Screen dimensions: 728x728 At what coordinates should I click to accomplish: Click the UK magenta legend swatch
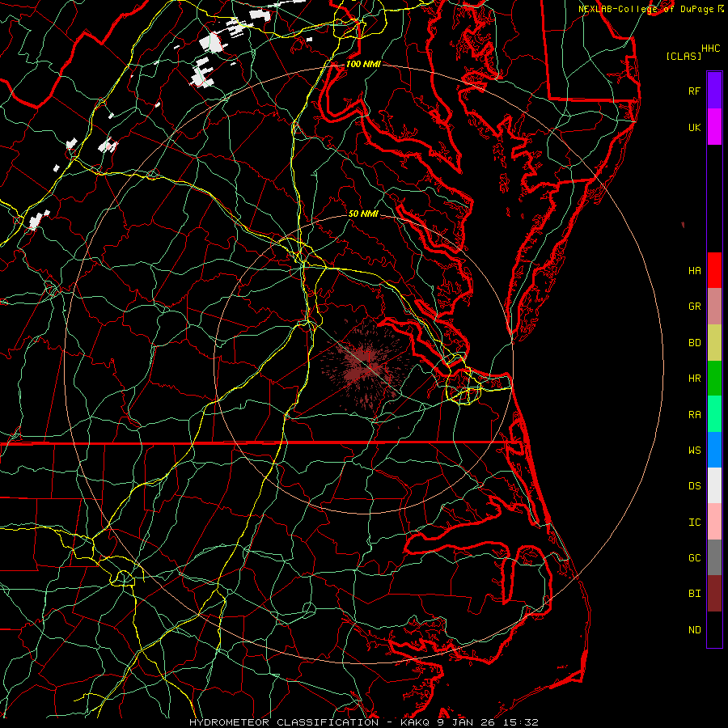tap(714, 127)
